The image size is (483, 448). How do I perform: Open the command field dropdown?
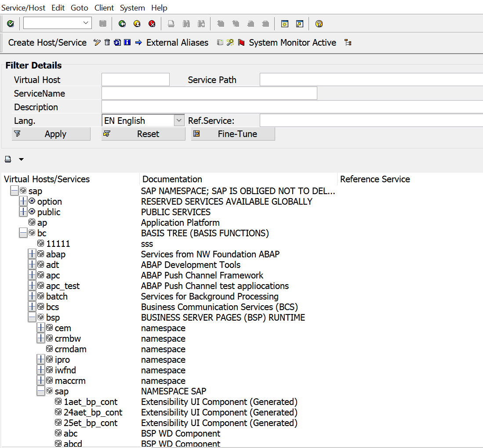tap(86, 23)
